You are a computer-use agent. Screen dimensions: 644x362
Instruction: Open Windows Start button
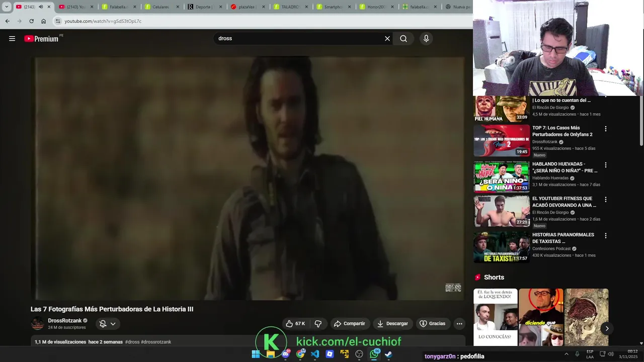256,354
